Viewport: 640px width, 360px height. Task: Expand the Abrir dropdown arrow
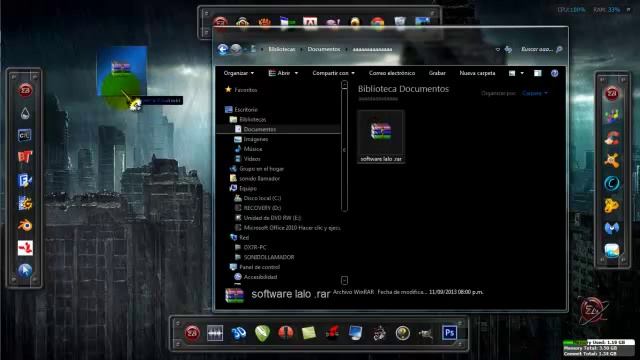click(x=296, y=73)
